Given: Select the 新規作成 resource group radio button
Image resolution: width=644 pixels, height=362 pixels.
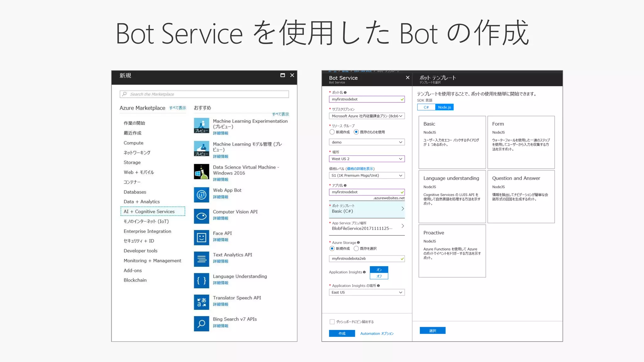Looking at the screenshot, I should click(x=332, y=132).
